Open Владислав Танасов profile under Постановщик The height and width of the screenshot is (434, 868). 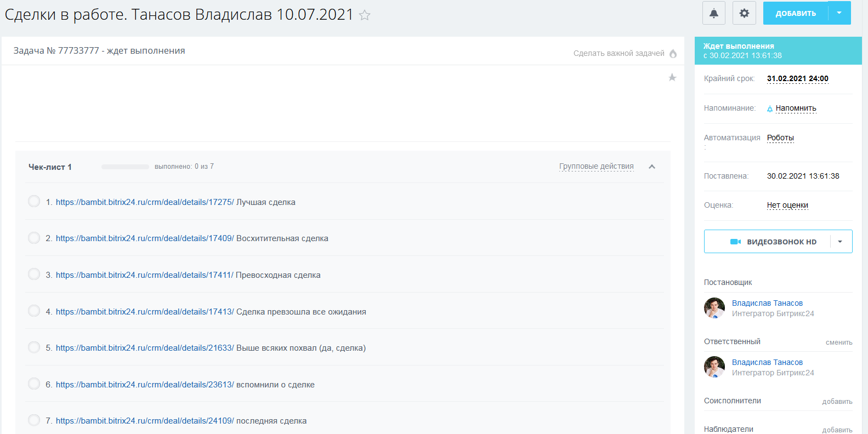[x=767, y=303]
